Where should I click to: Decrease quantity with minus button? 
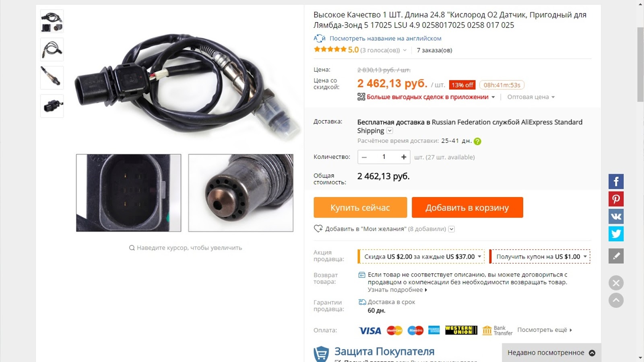coord(364,157)
